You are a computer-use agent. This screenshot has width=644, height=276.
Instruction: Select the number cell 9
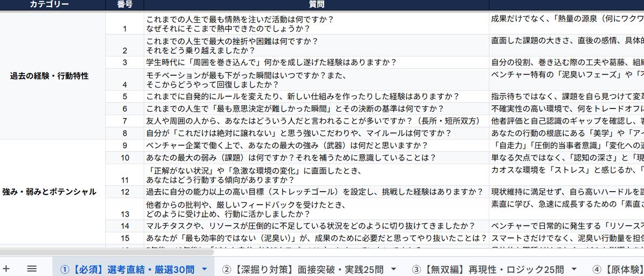click(125, 146)
